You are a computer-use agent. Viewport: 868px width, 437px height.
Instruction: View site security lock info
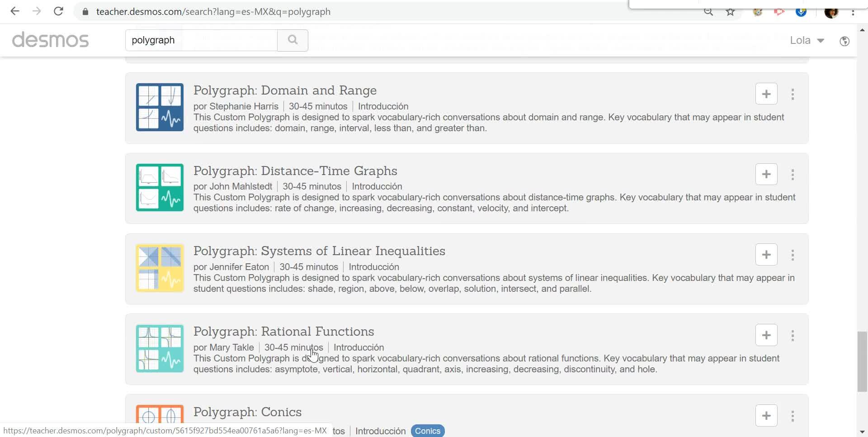click(85, 12)
